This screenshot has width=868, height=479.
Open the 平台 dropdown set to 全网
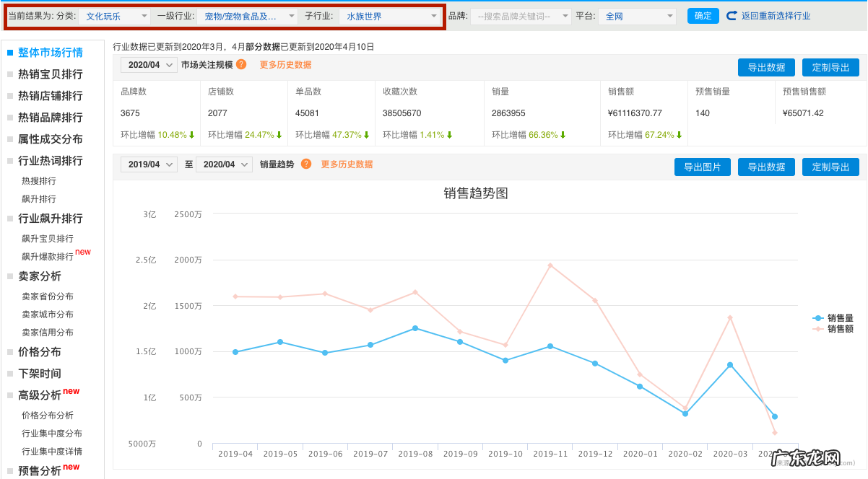635,15
